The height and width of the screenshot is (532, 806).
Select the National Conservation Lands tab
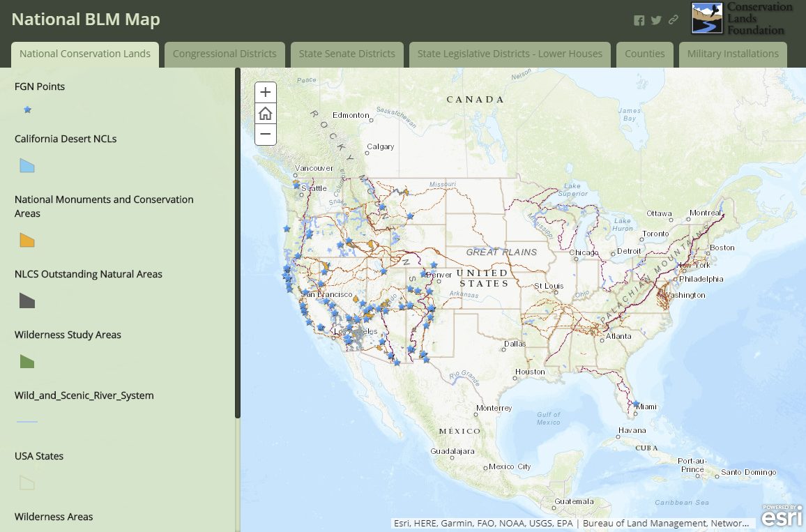(85, 54)
